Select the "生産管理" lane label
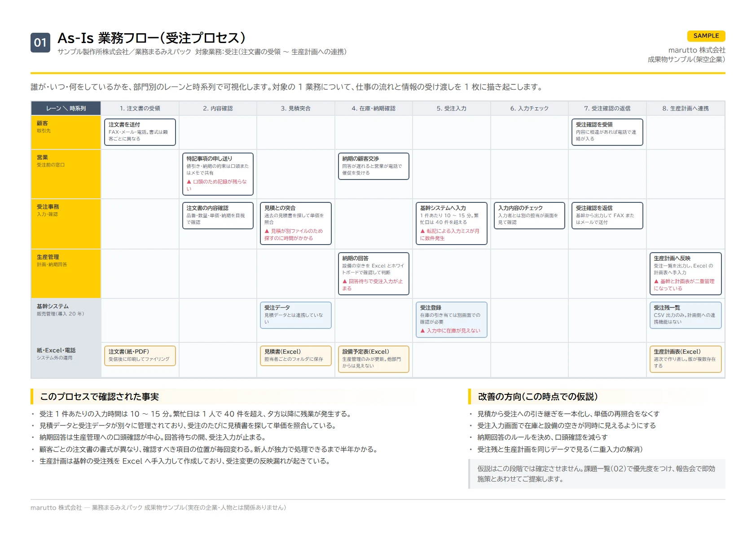 [66, 274]
